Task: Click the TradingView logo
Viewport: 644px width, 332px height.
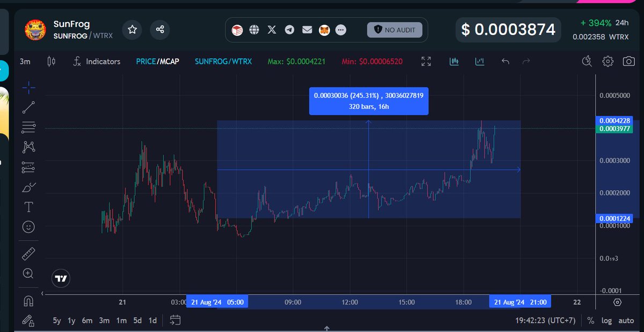Action: point(61,278)
